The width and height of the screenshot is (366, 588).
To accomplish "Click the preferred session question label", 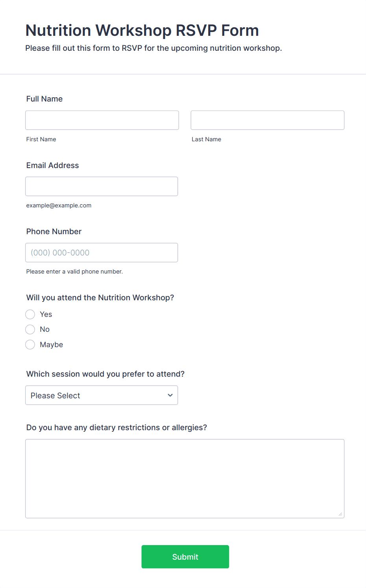I will (x=105, y=374).
